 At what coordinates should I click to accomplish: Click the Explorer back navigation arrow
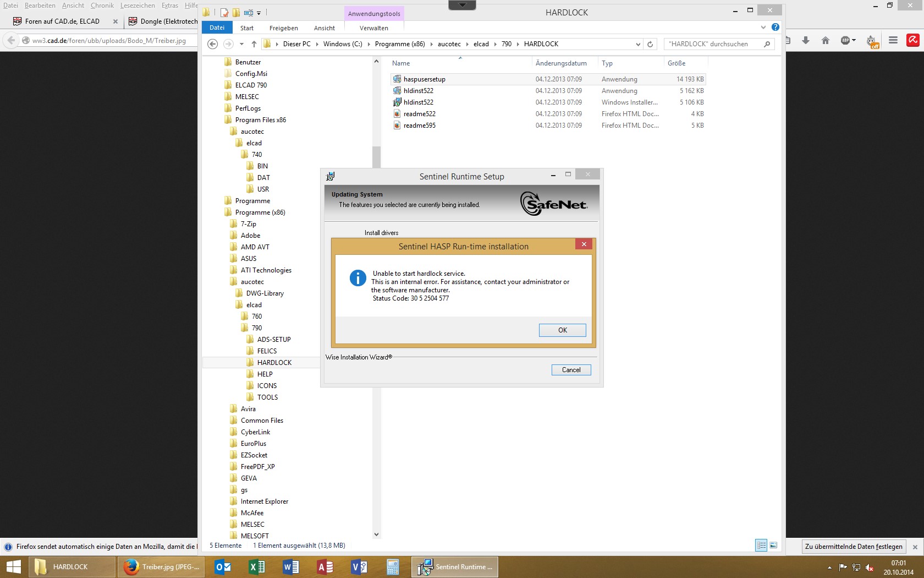pyautogui.click(x=213, y=44)
